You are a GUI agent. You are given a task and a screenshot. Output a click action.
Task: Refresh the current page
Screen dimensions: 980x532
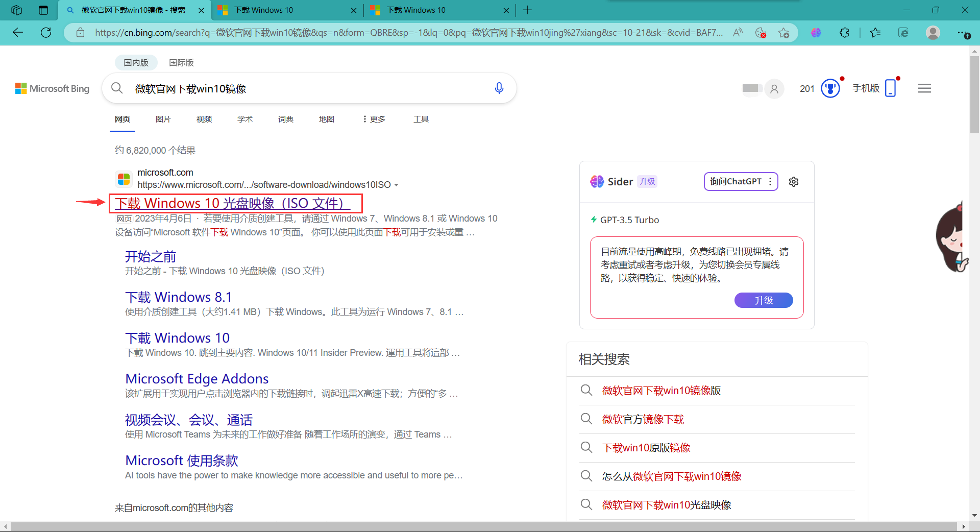(46, 33)
